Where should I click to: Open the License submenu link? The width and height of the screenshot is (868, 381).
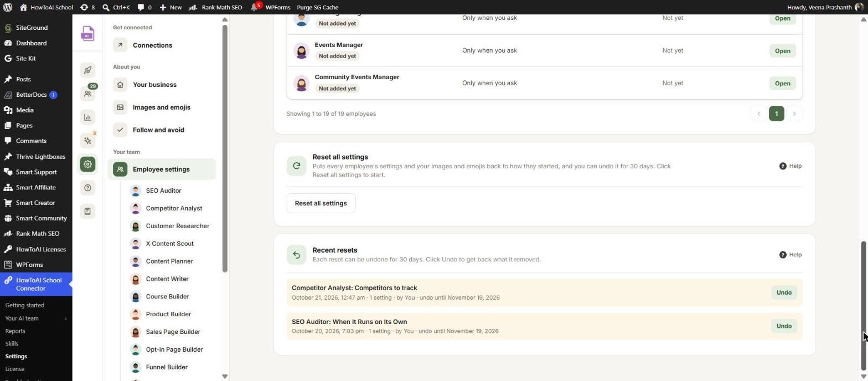coord(15,369)
